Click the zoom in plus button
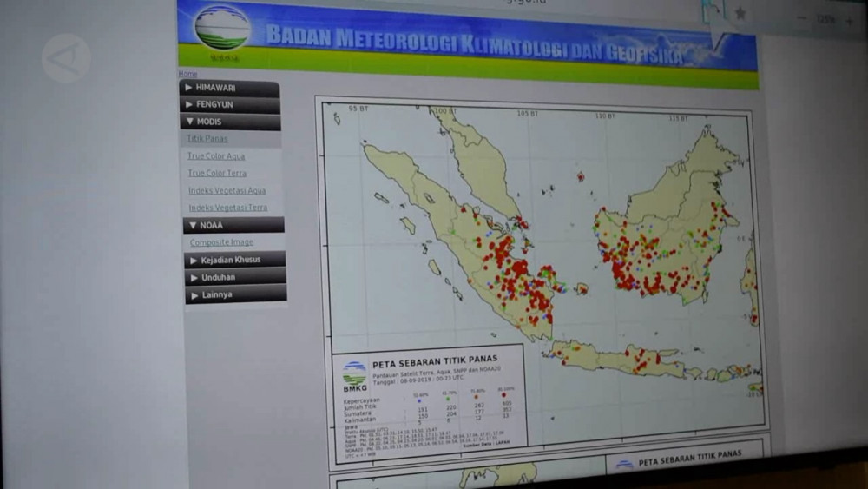Image resolution: width=868 pixels, height=489 pixels. point(850,21)
